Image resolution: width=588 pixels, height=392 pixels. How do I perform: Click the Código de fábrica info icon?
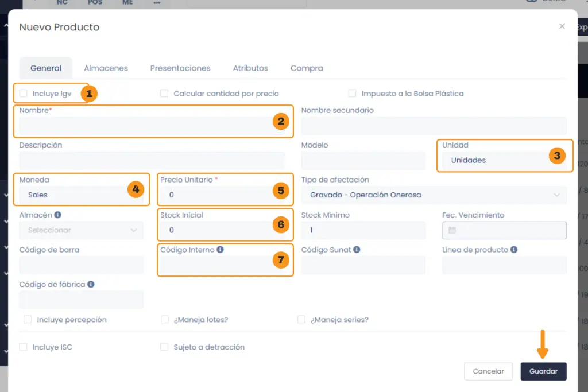[x=91, y=285]
